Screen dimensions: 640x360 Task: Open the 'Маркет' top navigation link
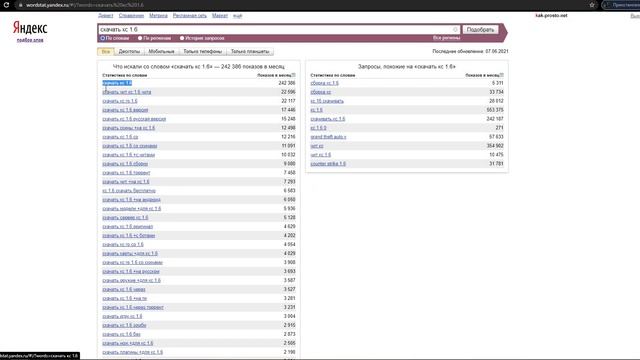point(220,16)
